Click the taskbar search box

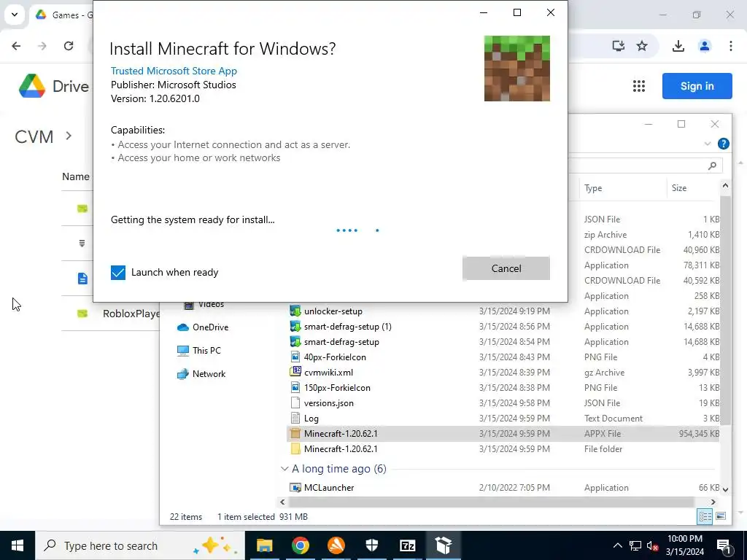coord(139,545)
